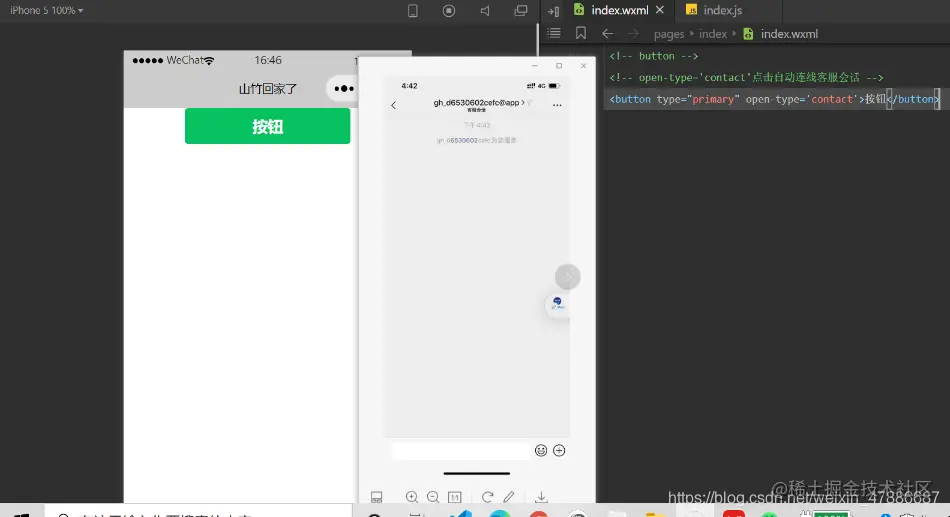Open the iPhone 5 100% device dropdown

[47, 10]
